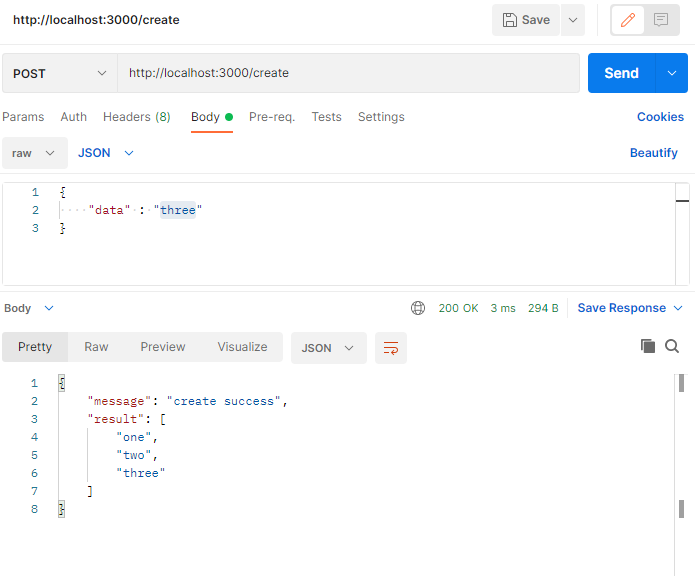Open the POST method dropdown

coord(60,73)
